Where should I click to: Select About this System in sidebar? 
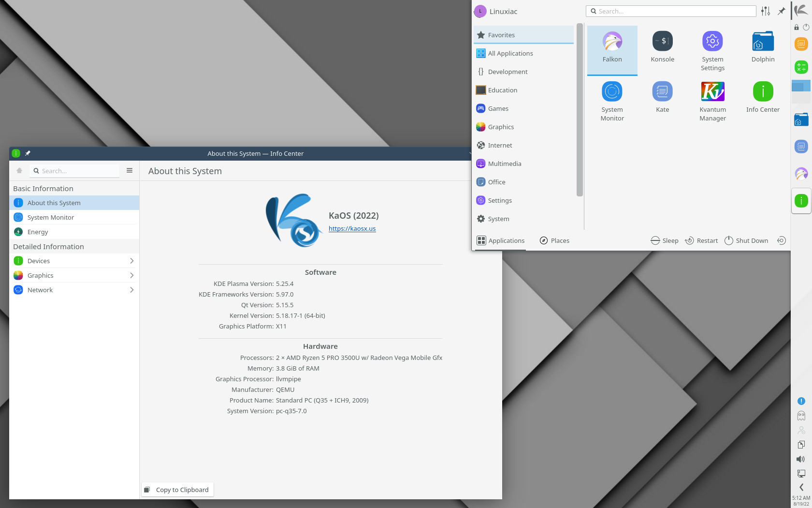(x=74, y=203)
